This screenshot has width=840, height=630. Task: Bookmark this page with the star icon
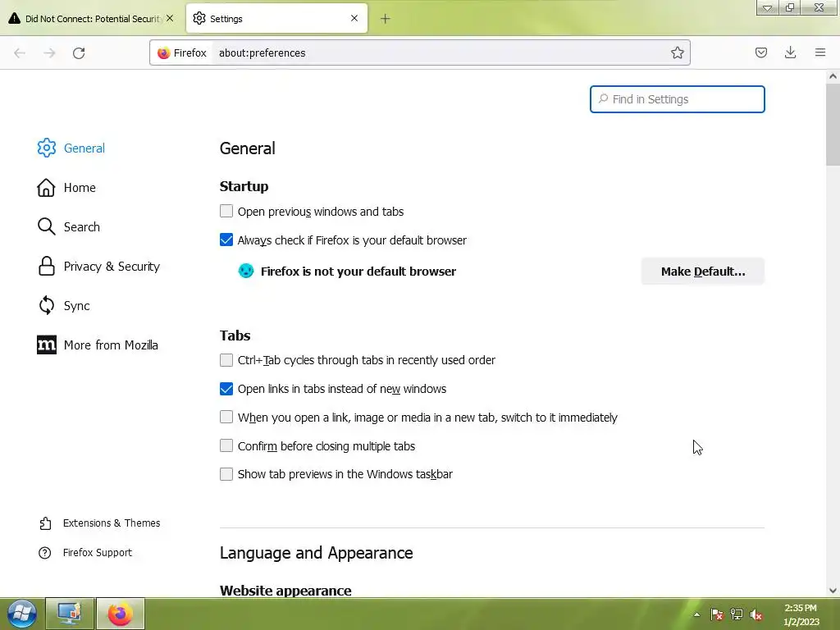(x=677, y=52)
